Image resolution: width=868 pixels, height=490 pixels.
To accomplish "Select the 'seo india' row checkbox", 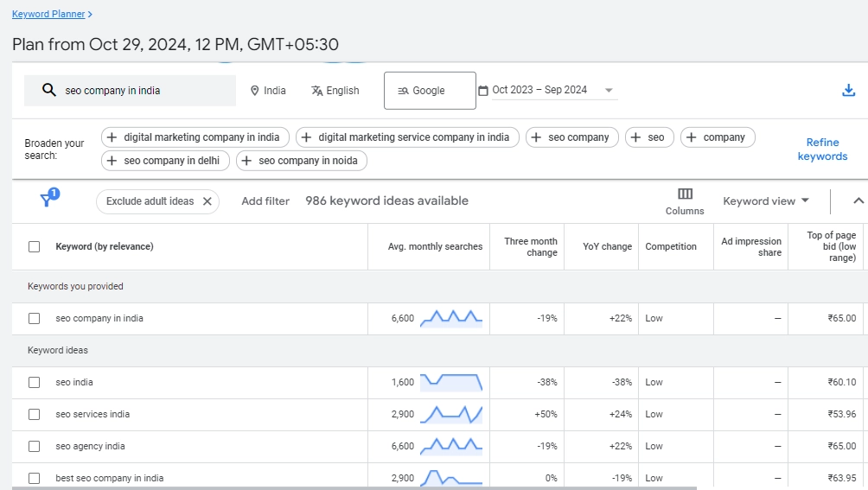I will pyautogui.click(x=35, y=383).
